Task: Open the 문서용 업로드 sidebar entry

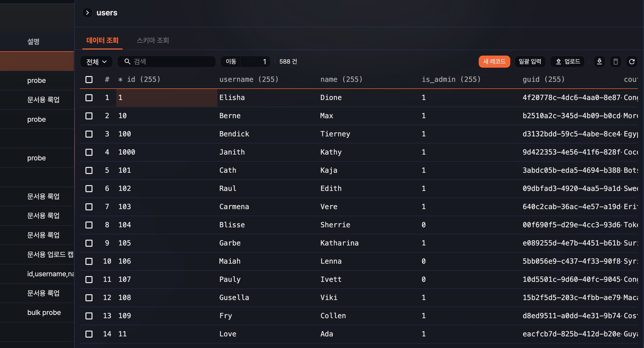Action: [x=50, y=255]
